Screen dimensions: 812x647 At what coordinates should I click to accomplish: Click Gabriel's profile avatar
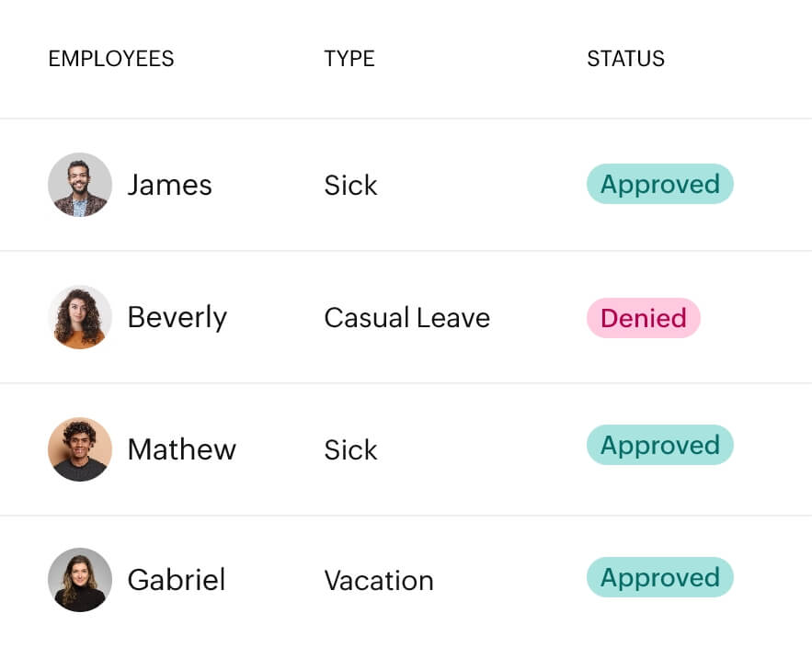pyautogui.click(x=80, y=580)
